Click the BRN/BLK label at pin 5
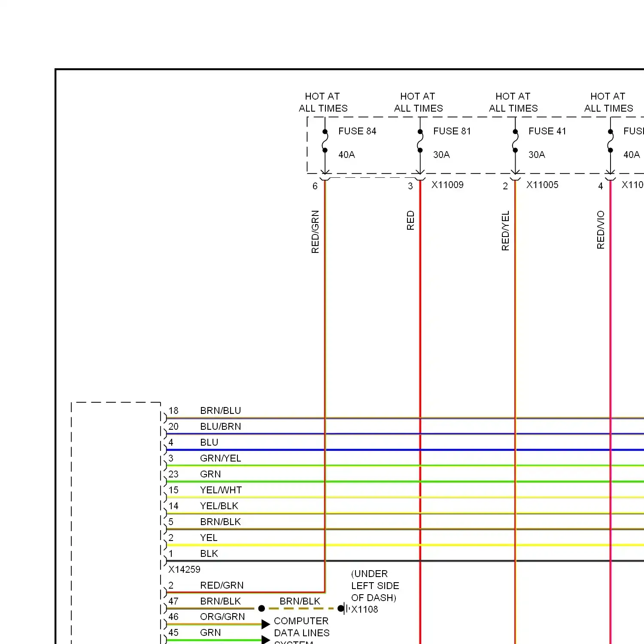The image size is (644, 644). [x=221, y=522]
